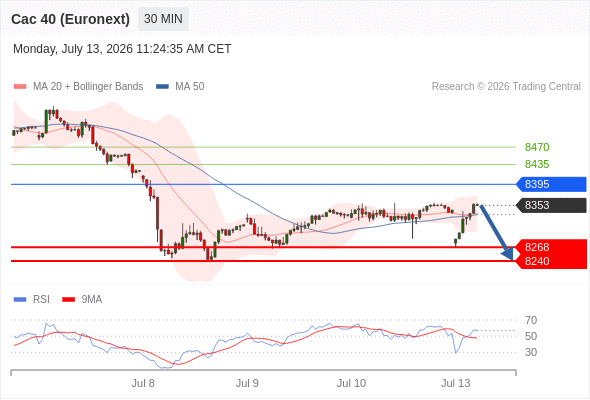Click the RSI 70 level label
The height and width of the screenshot is (400, 590).
click(531, 321)
